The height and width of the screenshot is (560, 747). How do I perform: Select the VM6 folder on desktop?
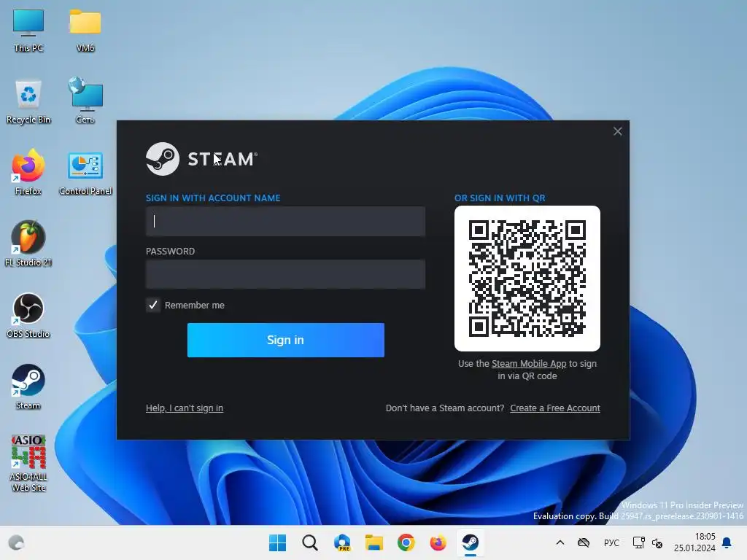tap(85, 31)
